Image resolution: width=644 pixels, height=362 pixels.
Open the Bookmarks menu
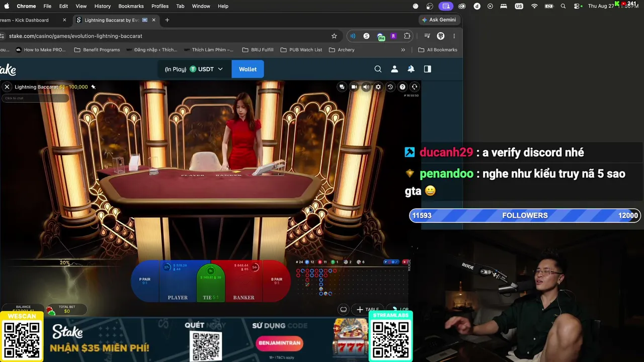131,6
